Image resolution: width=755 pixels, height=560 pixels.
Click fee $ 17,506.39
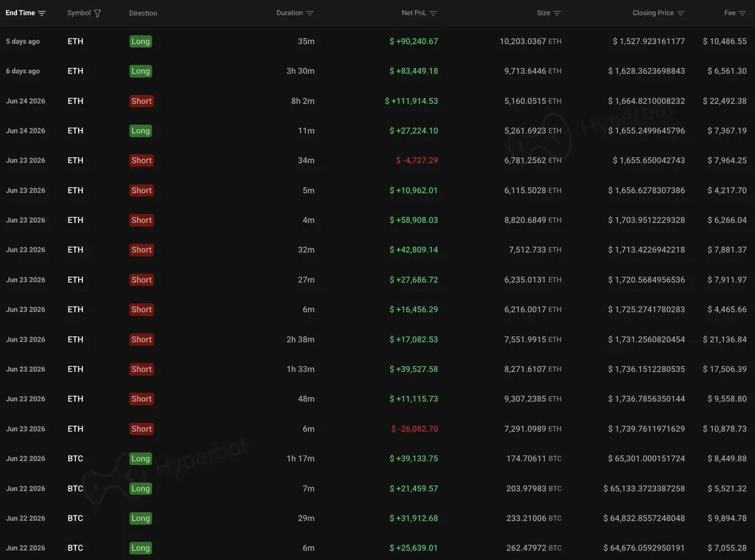[x=725, y=369]
